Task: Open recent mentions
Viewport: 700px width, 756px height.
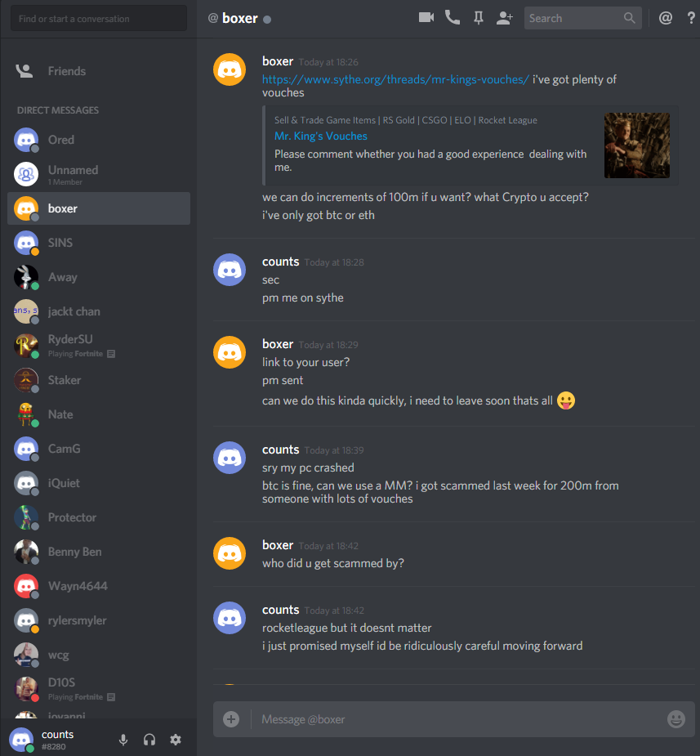Action: coord(666,18)
